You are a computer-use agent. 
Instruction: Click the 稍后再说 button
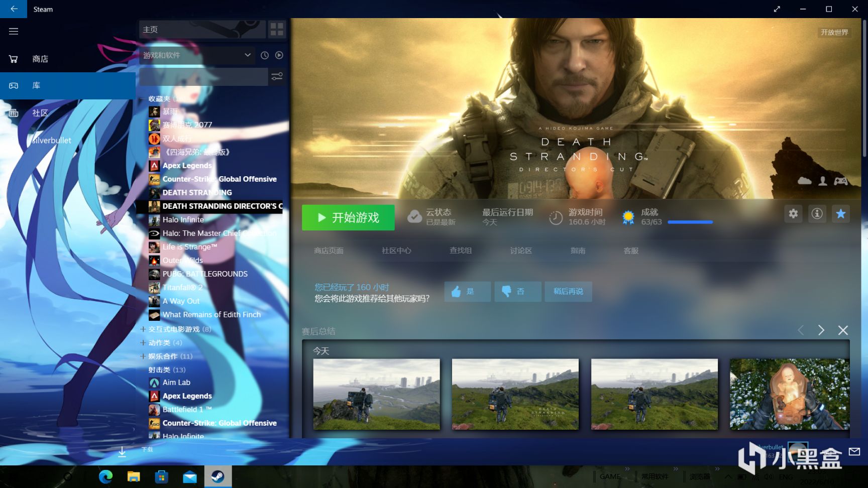pyautogui.click(x=568, y=291)
